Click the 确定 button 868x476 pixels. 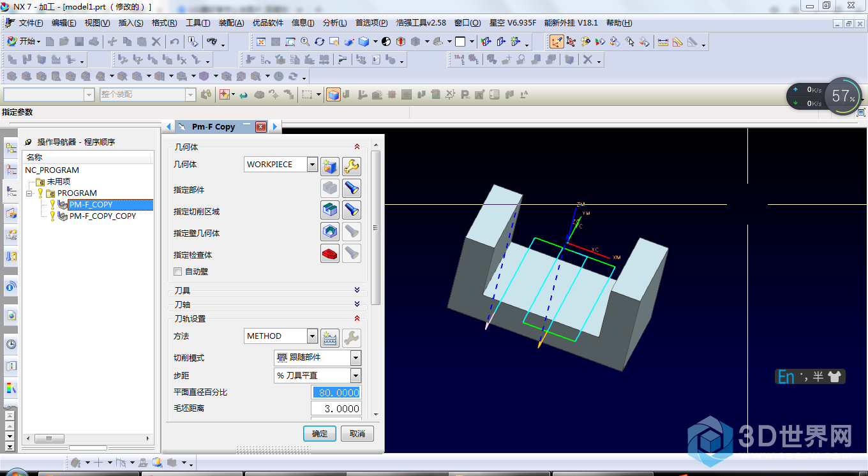(x=320, y=434)
